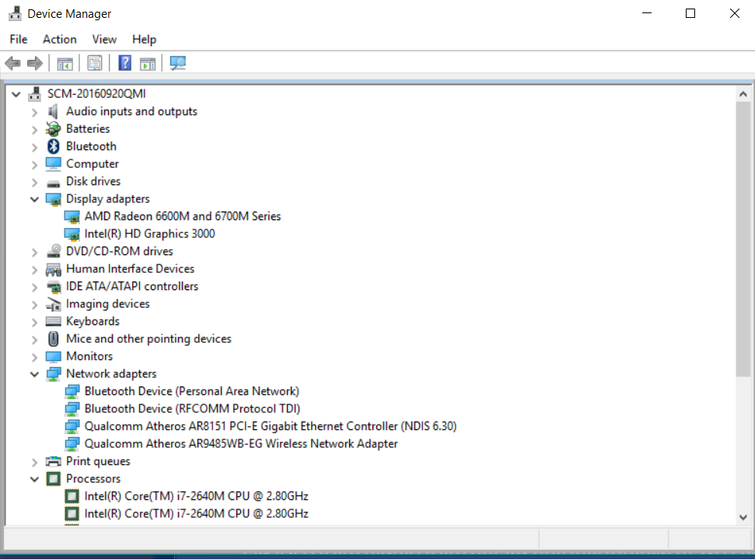Viewport: 755px width, 560px height.
Task: Select Bluetooth Device (Personal Area Network)
Action: pos(191,391)
